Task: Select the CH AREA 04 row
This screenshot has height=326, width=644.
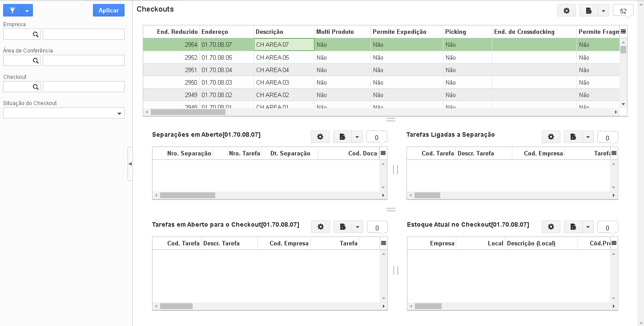Action: pos(381,70)
